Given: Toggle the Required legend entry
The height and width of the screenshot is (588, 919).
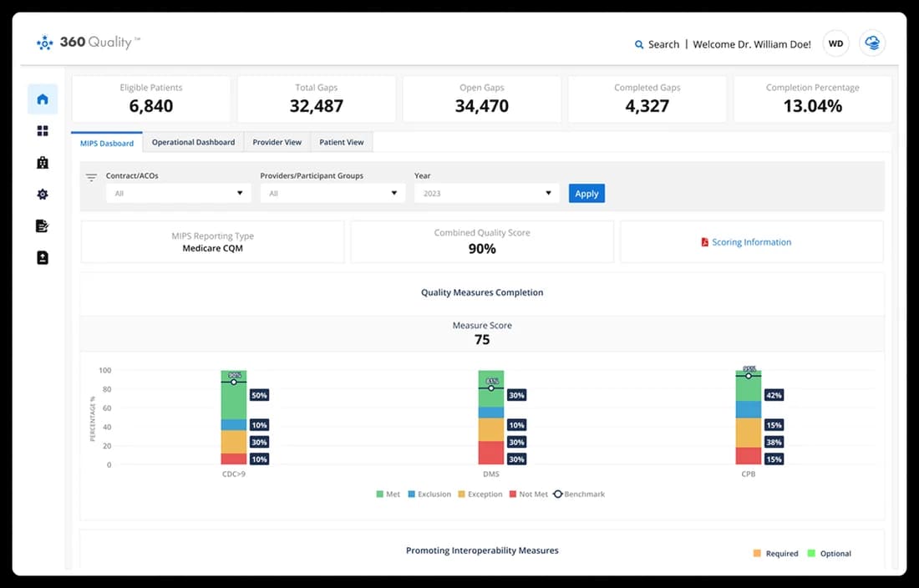Looking at the screenshot, I should coord(775,554).
